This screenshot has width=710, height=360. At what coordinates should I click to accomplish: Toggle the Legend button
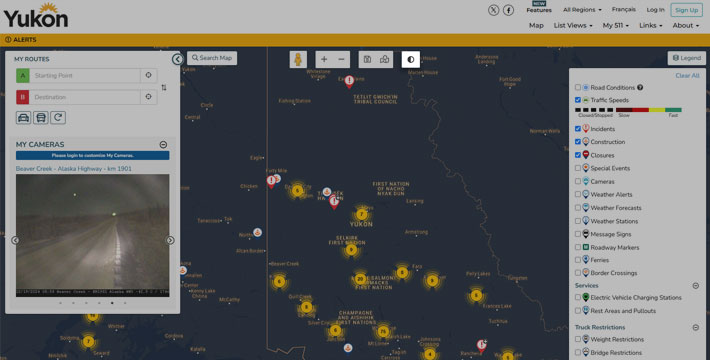tap(687, 58)
